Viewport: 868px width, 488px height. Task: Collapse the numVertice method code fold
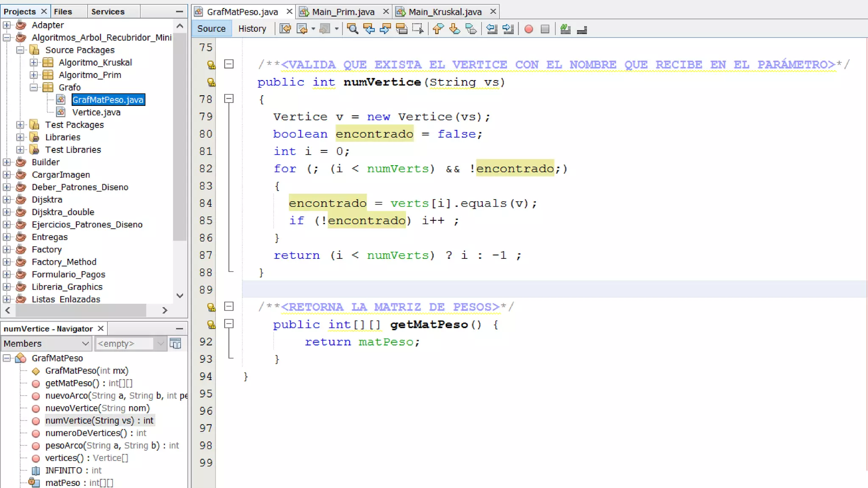click(229, 99)
